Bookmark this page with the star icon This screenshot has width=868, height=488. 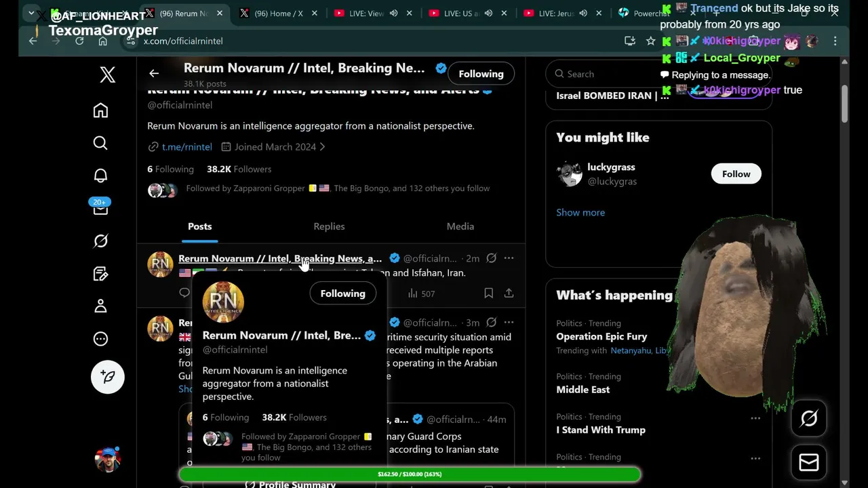pos(651,41)
